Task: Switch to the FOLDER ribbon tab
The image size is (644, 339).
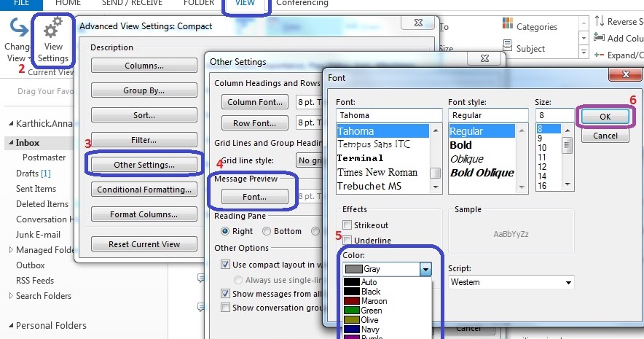Action: [x=199, y=4]
